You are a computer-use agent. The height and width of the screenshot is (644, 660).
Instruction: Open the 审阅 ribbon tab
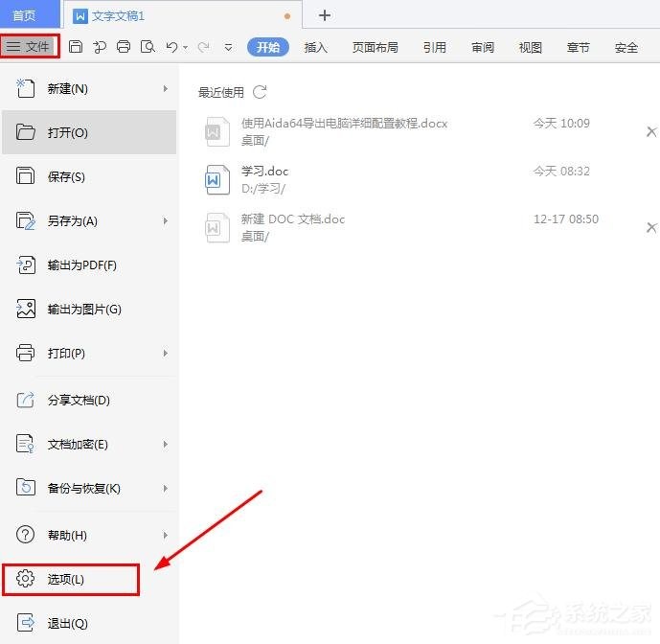tap(483, 48)
